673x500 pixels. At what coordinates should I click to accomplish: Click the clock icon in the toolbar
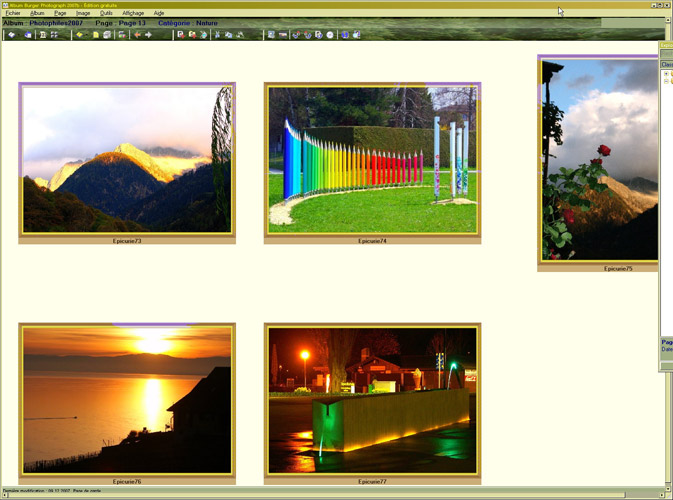click(329, 35)
